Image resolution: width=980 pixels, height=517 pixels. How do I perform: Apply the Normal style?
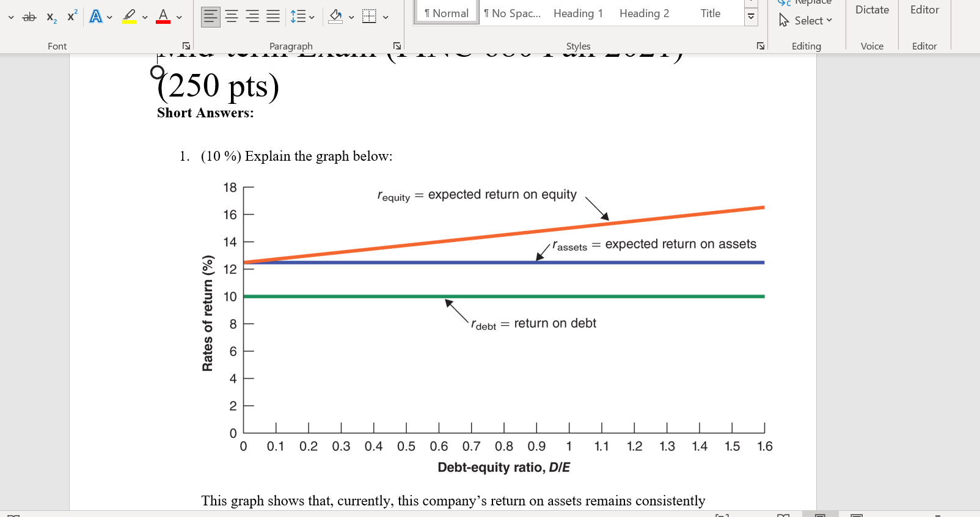[446, 13]
